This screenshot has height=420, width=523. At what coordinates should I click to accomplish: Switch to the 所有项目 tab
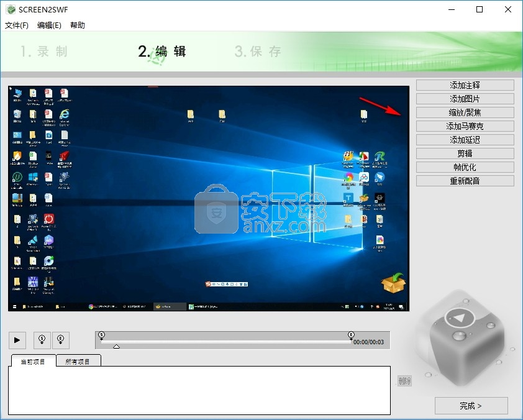tap(78, 362)
